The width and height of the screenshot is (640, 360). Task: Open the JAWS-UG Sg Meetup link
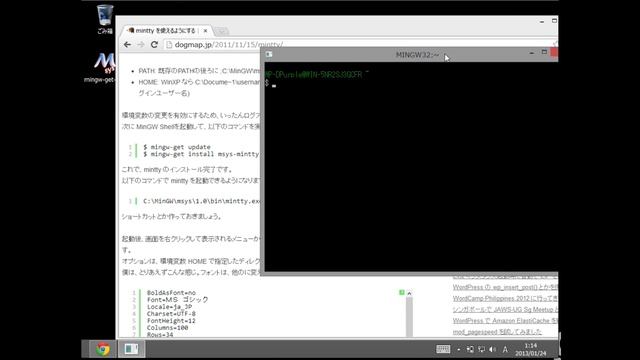(505, 309)
